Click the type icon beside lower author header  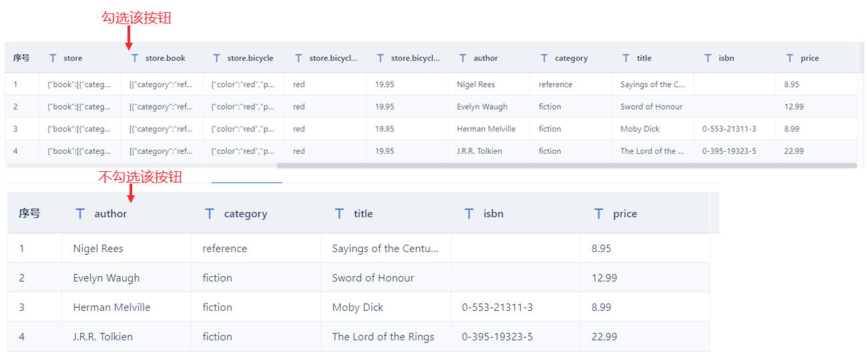(80, 214)
